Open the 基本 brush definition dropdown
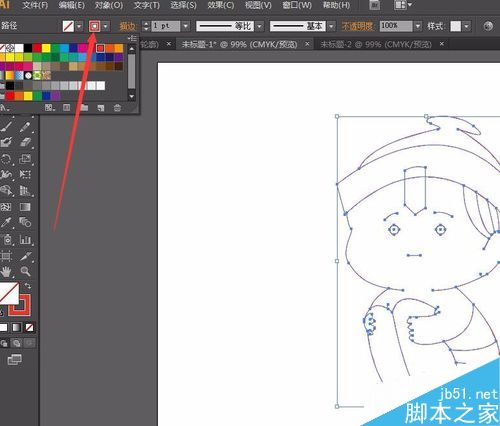The image size is (500, 426). (x=331, y=26)
